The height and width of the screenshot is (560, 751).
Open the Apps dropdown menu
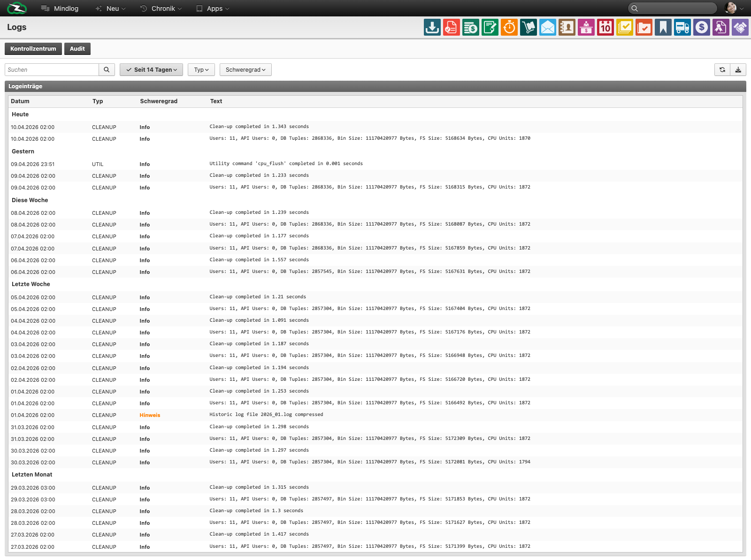pos(213,8)
